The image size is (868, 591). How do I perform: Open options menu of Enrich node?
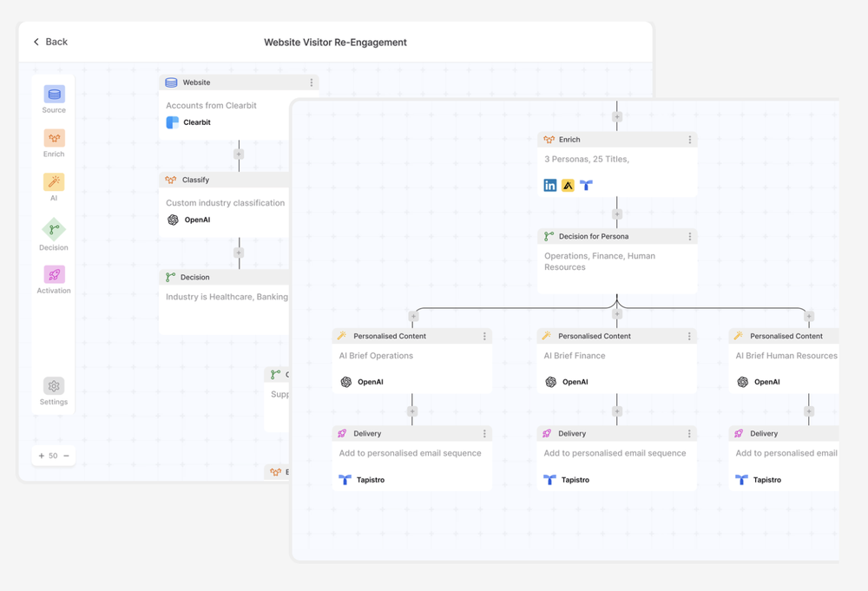pos(690,140)
